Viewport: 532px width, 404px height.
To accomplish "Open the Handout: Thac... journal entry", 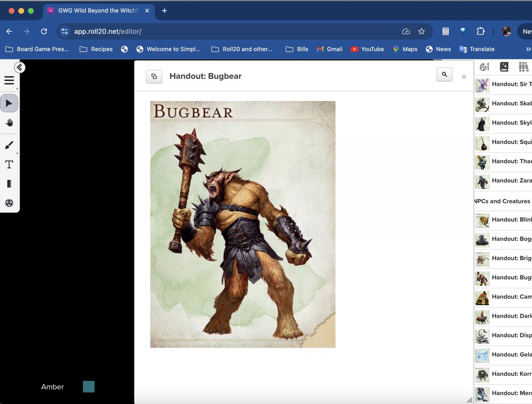I will pyautogui.click(x=503, y=161).
